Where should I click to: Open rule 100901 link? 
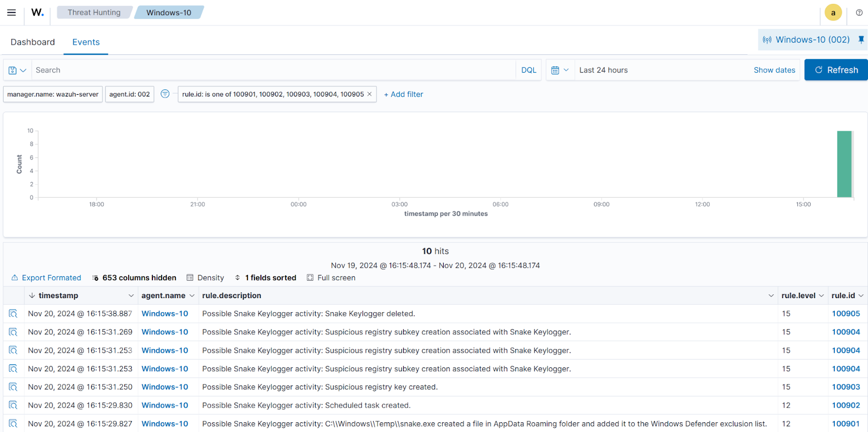point(846,424)
